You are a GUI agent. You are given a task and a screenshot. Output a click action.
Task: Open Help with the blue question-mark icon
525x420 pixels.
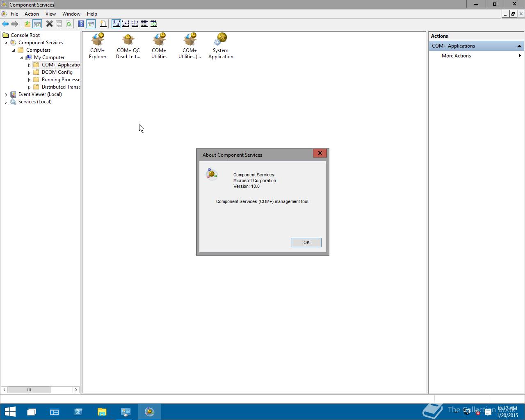81,24
